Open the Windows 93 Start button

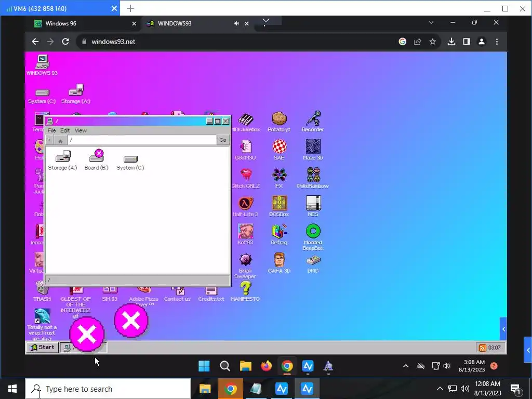(x=43, y=347)
